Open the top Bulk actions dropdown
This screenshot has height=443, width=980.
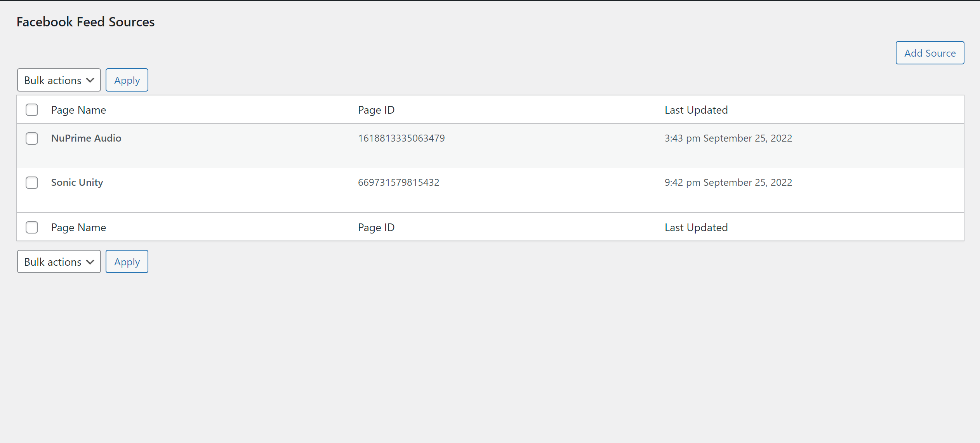(59, 80)
